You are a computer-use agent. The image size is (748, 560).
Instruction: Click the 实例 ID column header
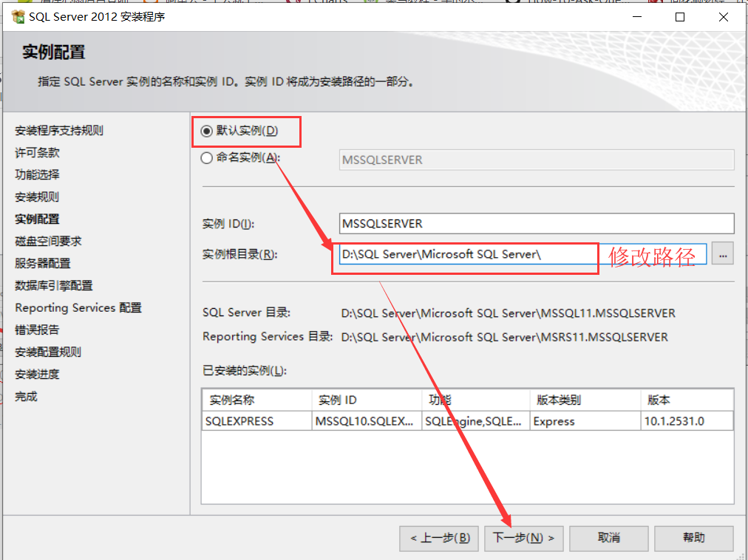coord(367,400)
